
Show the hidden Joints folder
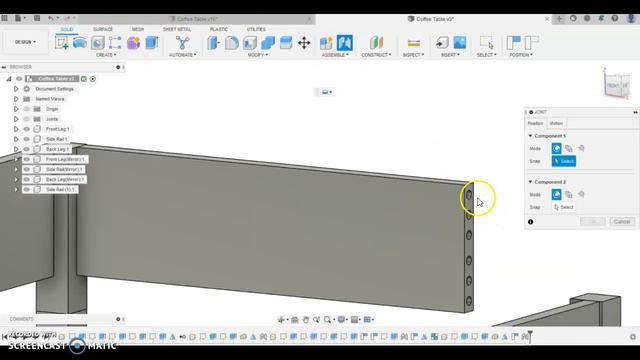click(27, 119)
